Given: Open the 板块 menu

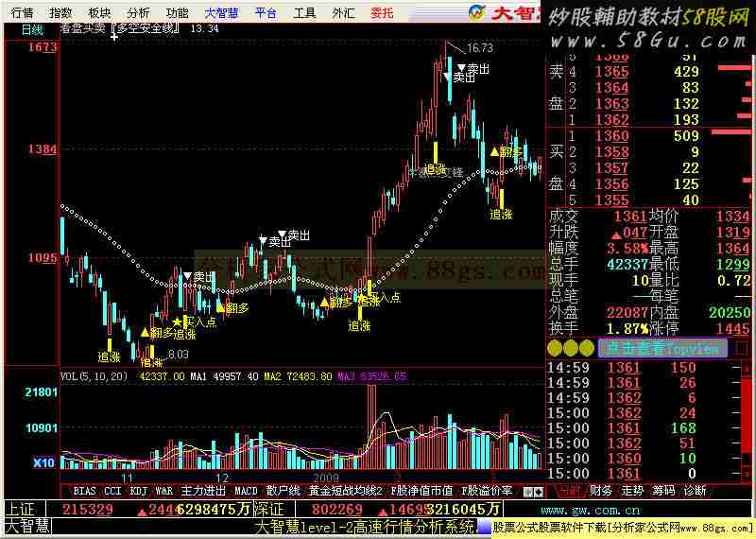Looking at the screenshot, I should (99, 12).
